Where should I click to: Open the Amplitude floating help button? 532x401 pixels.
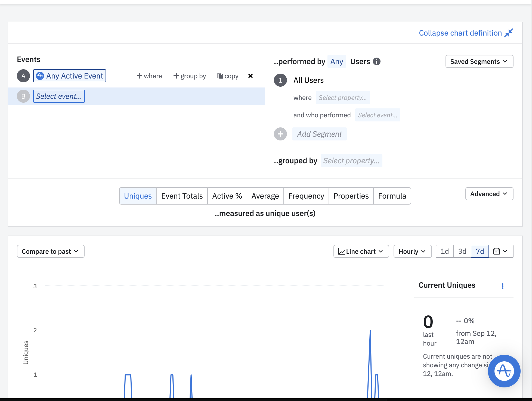coord(504,371)
